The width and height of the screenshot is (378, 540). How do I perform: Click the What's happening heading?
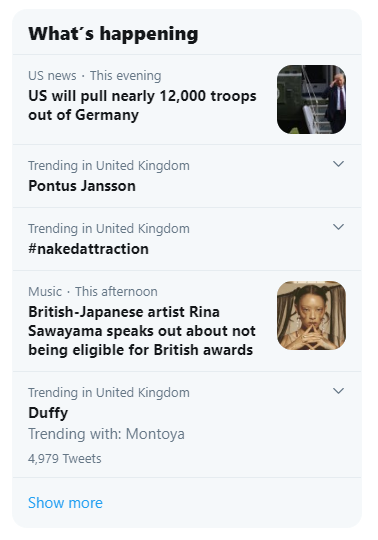[113, 34]
